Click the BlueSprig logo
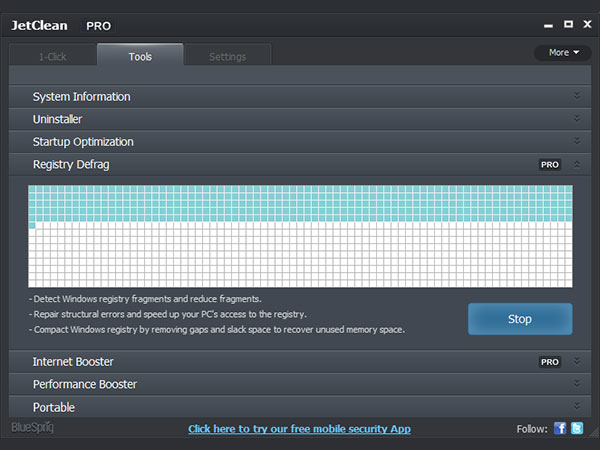The image size is (600, 450). pos(32,429)
